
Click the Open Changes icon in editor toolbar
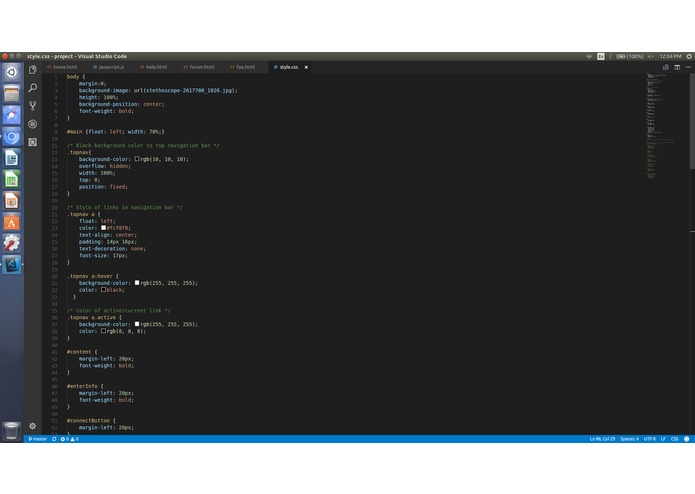665,67
